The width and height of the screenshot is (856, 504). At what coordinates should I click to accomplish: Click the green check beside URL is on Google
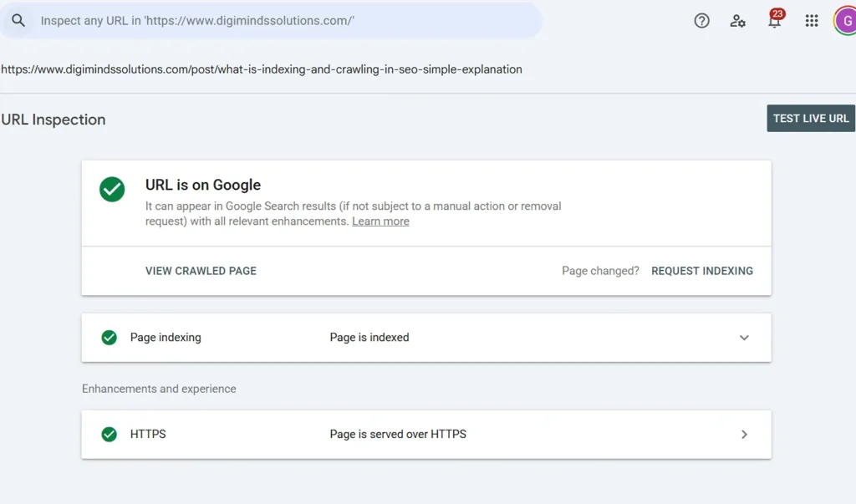[112, 189]
